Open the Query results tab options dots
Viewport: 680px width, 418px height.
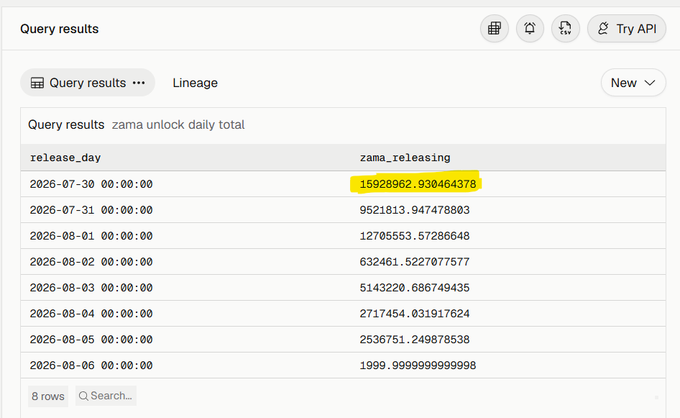[139, 83]
